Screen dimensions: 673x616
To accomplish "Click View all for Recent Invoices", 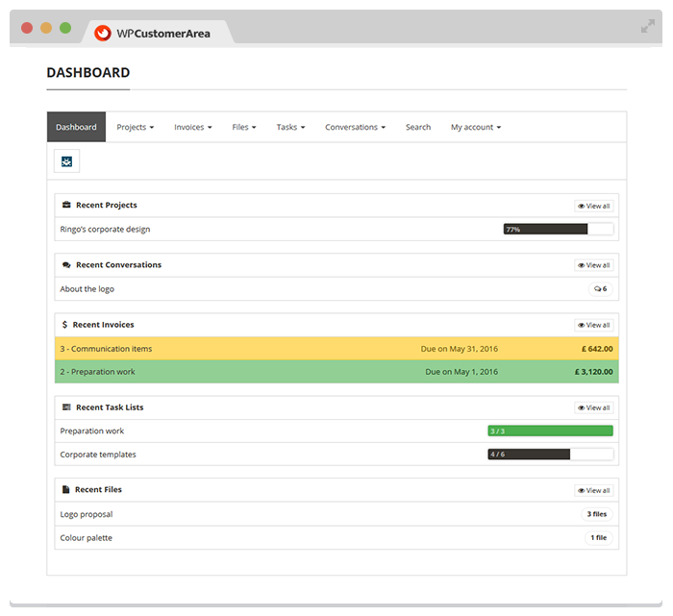I will [593, 325].
